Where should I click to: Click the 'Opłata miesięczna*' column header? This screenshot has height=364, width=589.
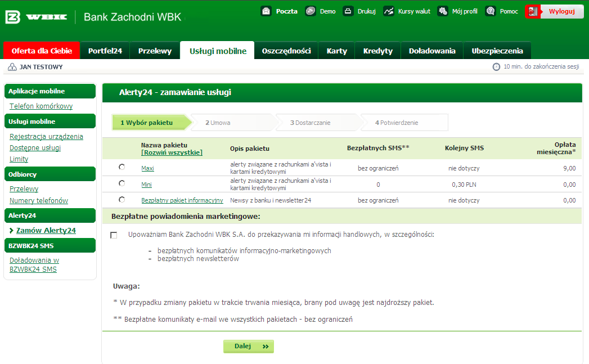point(556,149)
